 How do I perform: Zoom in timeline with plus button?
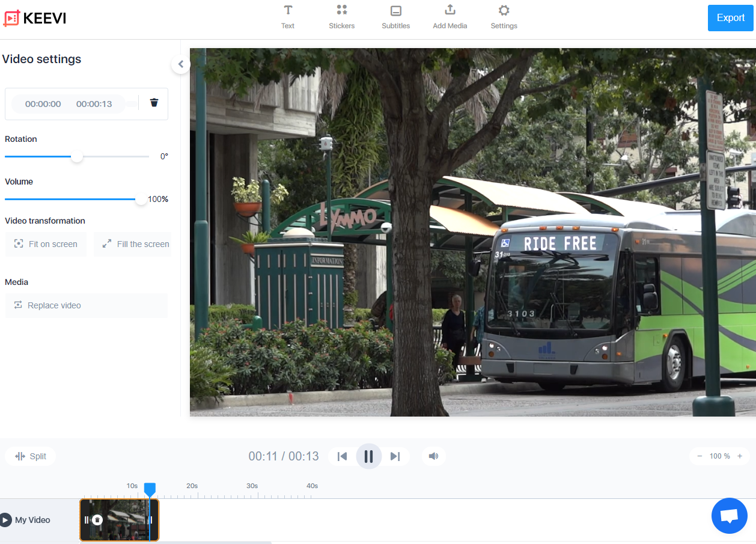coord(740,456)
